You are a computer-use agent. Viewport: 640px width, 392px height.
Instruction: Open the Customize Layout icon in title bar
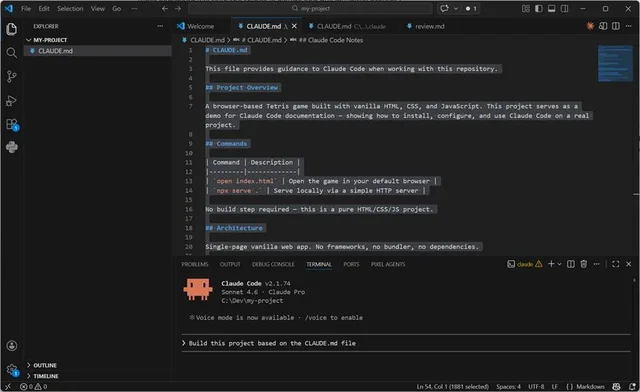coord(526,9)
